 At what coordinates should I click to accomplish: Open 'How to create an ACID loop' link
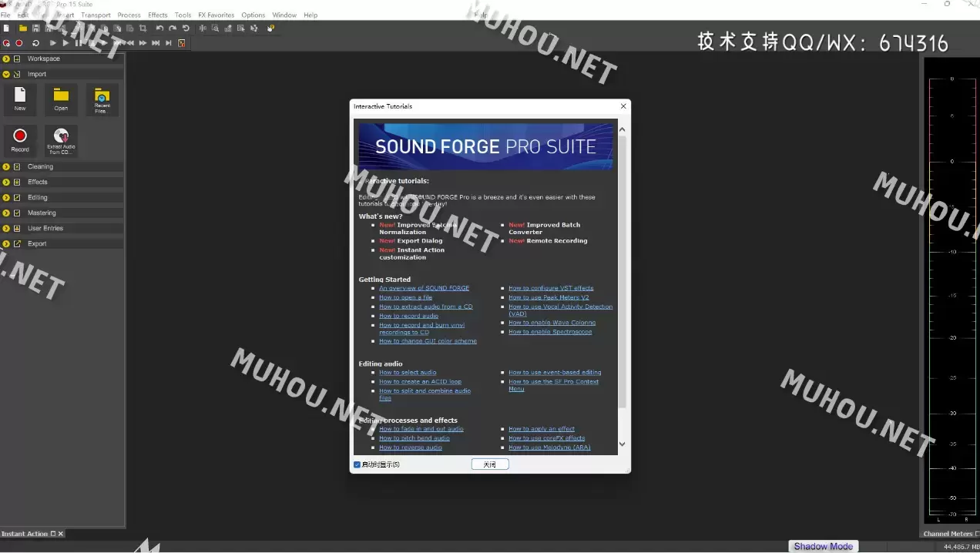[x=420, y=381]
